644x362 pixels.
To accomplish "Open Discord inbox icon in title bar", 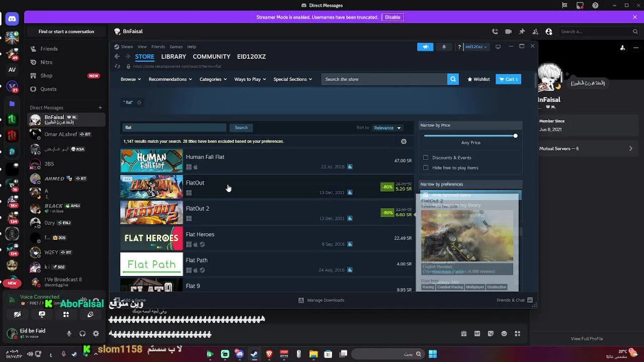I will (580, 6).
